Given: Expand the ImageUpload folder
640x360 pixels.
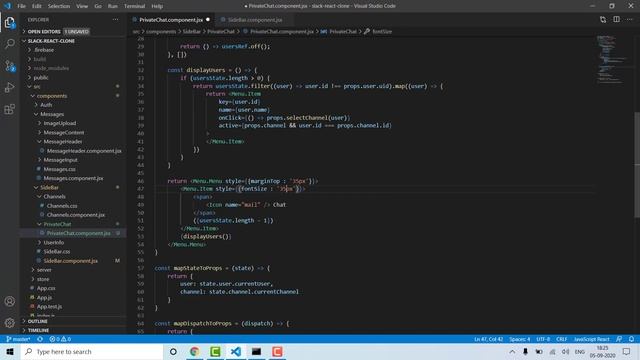Looking at the screenshot, I should pos(60,123).
